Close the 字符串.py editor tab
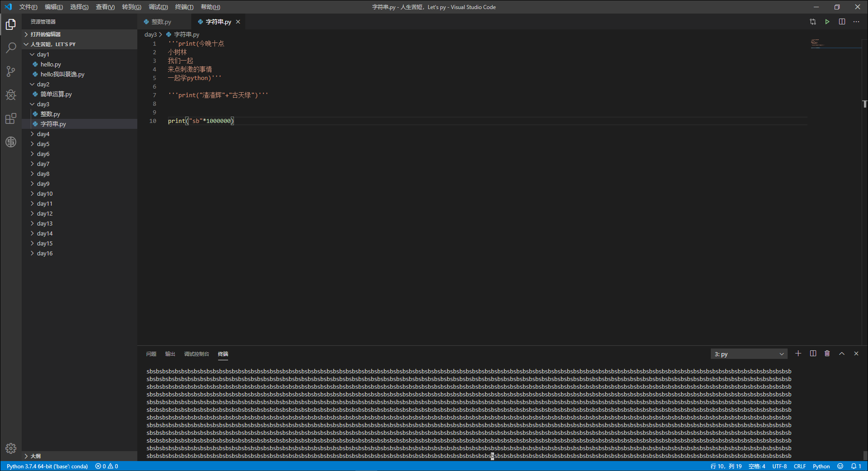Screen dimensions: 868x471 (x=238, y=22)
